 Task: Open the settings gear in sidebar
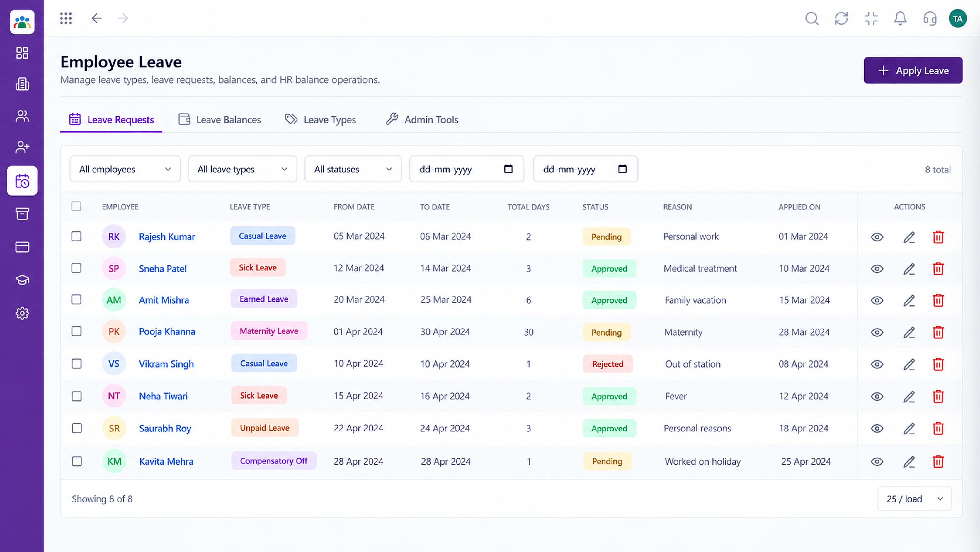tap(22, 313)
